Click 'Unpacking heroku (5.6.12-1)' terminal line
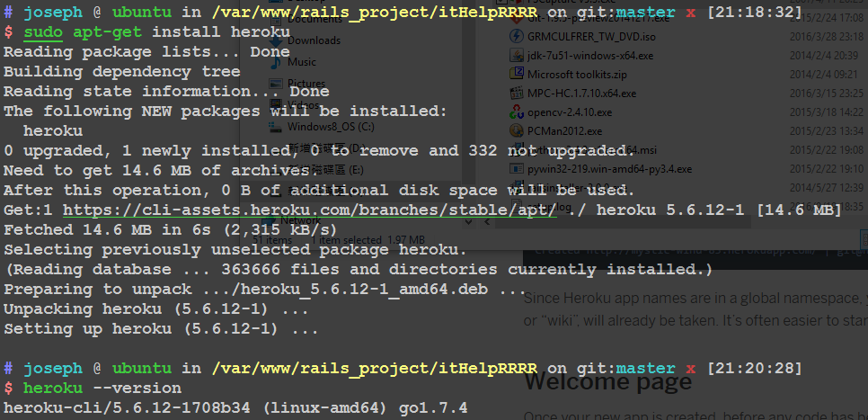The image size is (868, 420). coord(156,309)
